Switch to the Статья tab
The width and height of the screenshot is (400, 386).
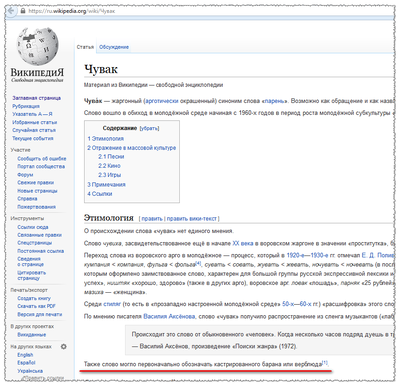point(85,47)
